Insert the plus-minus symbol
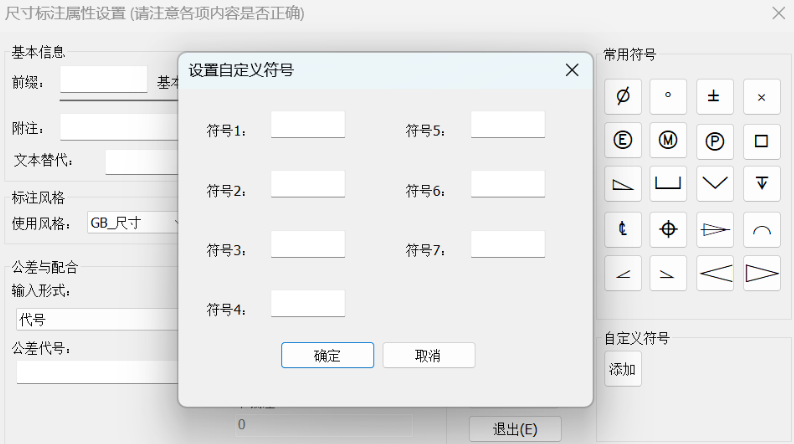This screenshot has height=444, width=794. coord(714,96)
